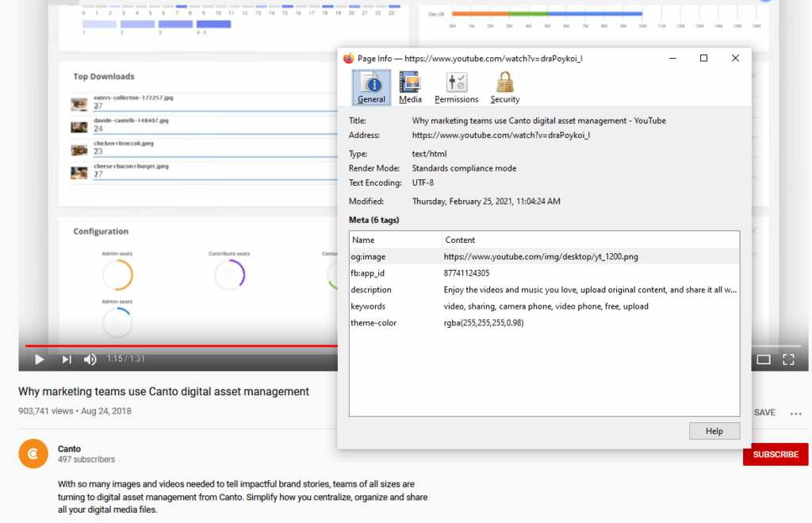Select the General panel in Page Info
The width and height of the screenshot is (812, 523).
click(371, 86)
